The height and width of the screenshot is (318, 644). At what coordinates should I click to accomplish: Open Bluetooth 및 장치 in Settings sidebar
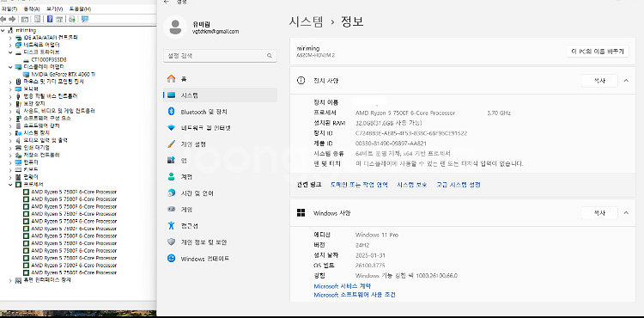[x=220, y=112]
